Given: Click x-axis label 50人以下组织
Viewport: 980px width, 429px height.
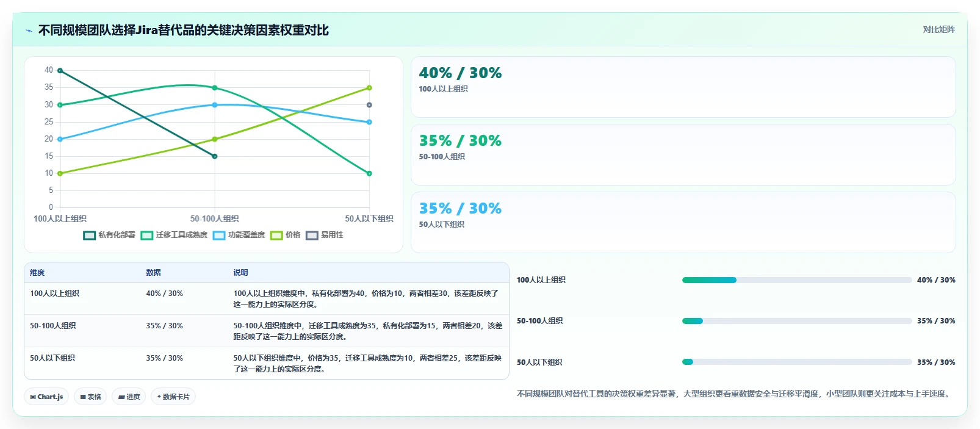Looking at the screenshot, I should [x=369, y=218].
